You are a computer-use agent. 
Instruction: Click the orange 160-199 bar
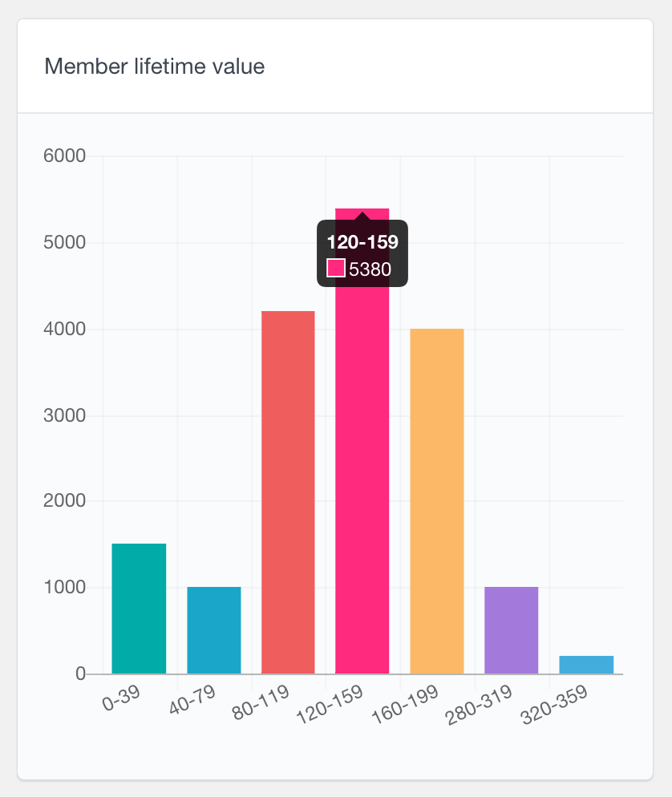pos(437,501)
